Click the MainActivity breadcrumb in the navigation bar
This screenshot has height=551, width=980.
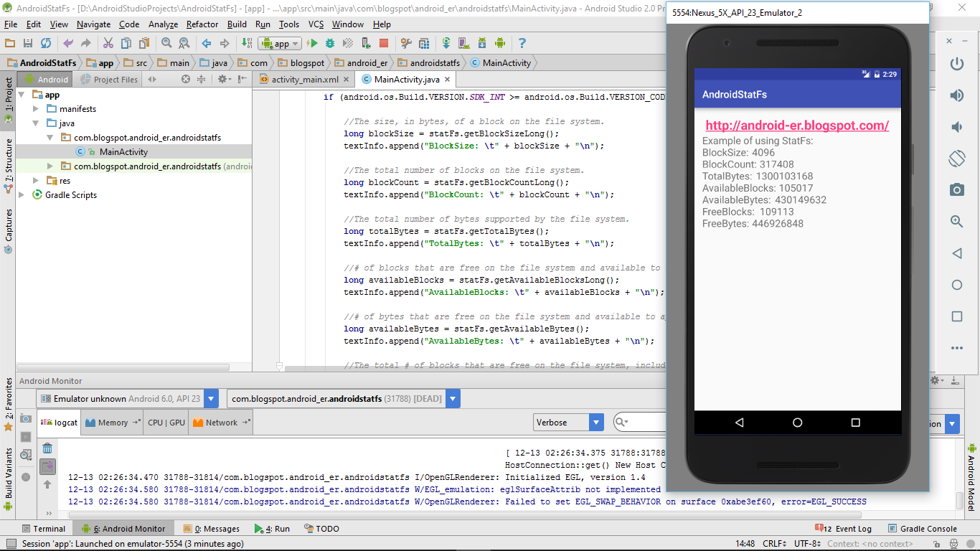coord(500,63)
